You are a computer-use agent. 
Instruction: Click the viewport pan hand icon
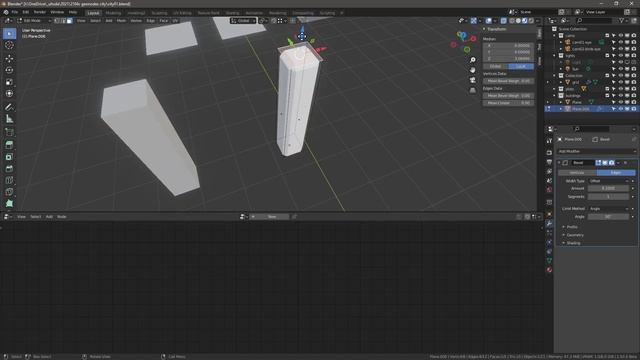click(x=472, y=70)
